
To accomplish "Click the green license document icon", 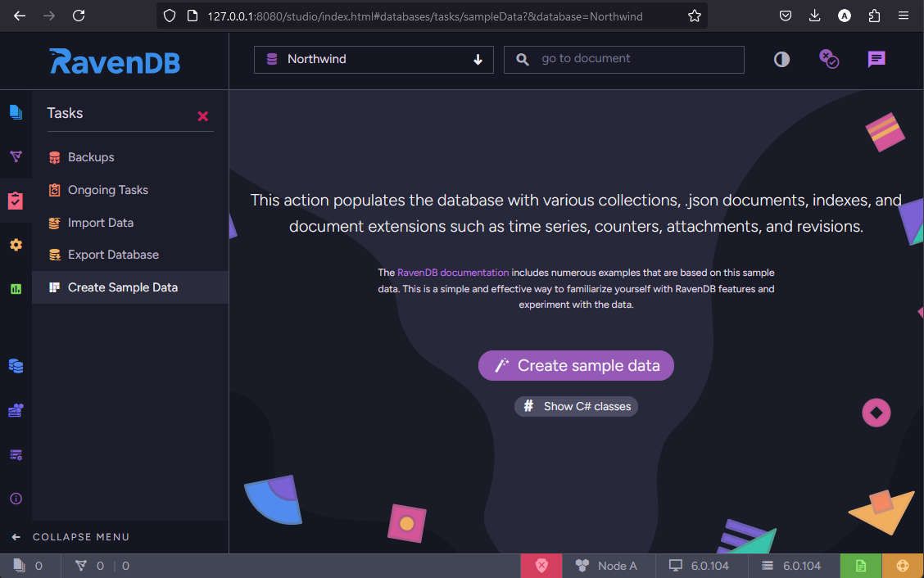I will click(860, 566).
